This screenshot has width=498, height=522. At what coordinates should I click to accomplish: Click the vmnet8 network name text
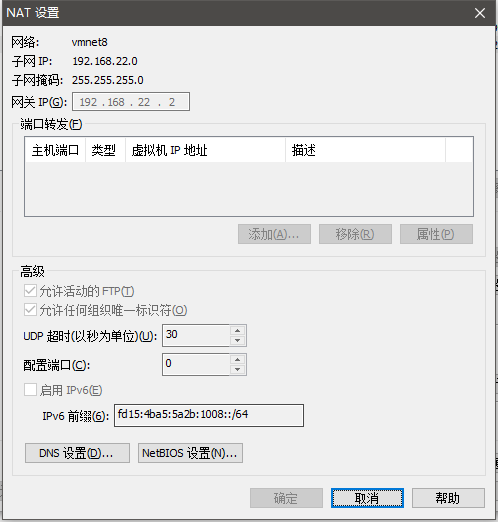click(90, 42)
